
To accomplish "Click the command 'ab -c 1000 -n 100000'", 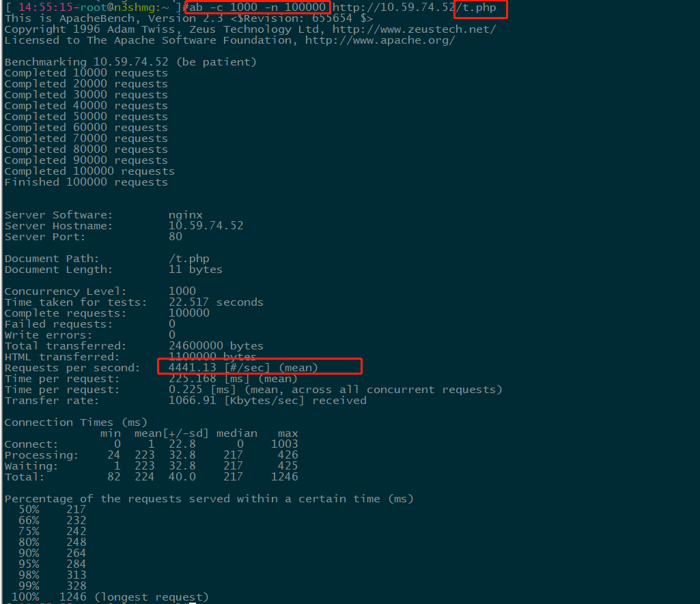I will pos(257,8).
